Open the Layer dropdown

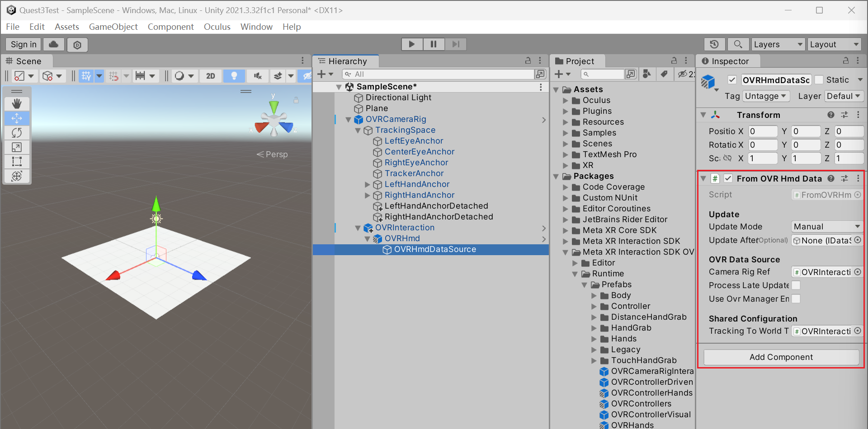844,96
